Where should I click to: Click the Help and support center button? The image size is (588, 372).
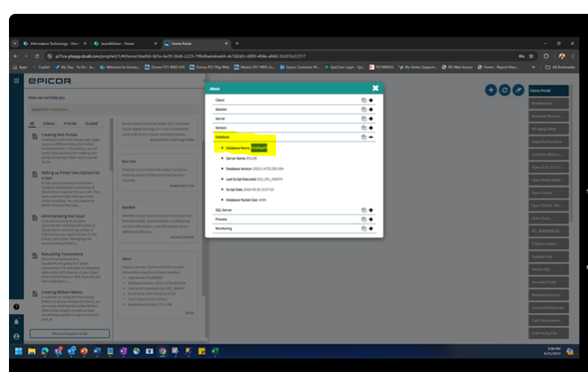[x=69, y=333]
